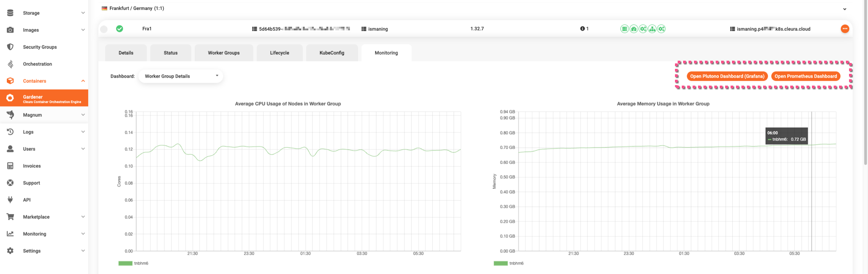The image size is (868, 274).
Task: Collapse the Frankfurt / Germany region panel
Action: click(x=844, y=9)
